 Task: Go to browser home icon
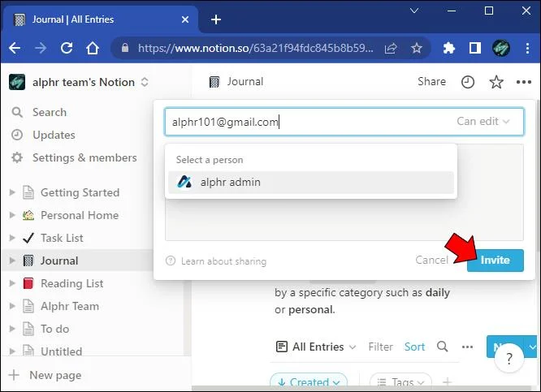click(x=93, y=48)
